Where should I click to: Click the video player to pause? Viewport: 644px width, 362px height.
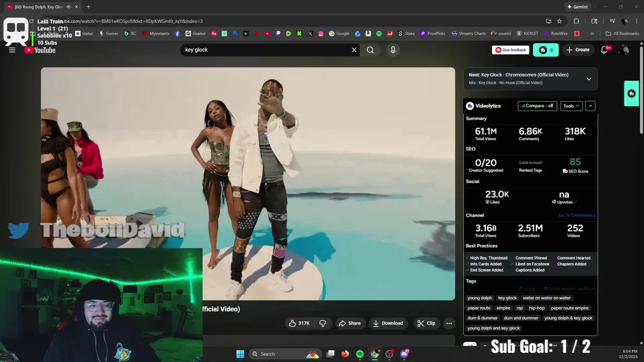tap(248, 184)
